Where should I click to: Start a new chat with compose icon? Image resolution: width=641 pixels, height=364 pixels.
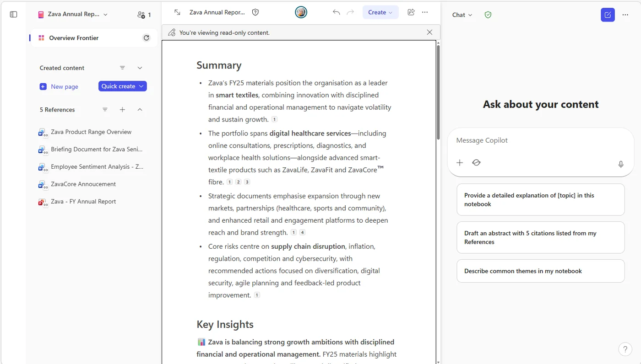pos(608,15)
